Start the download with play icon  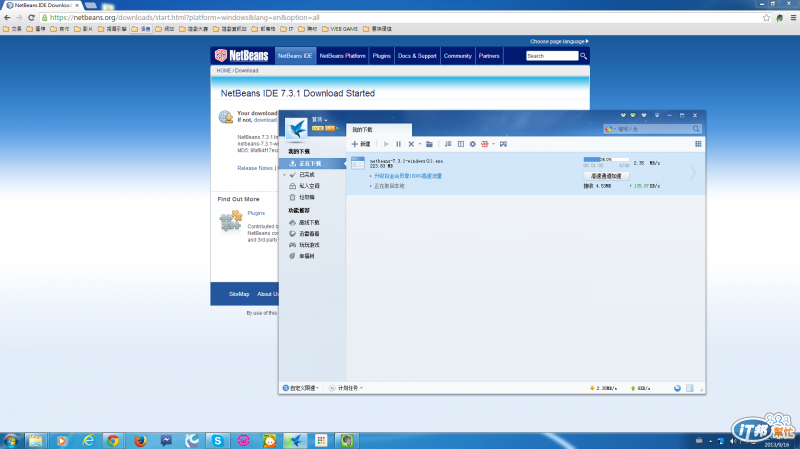(x=386, y=144)
